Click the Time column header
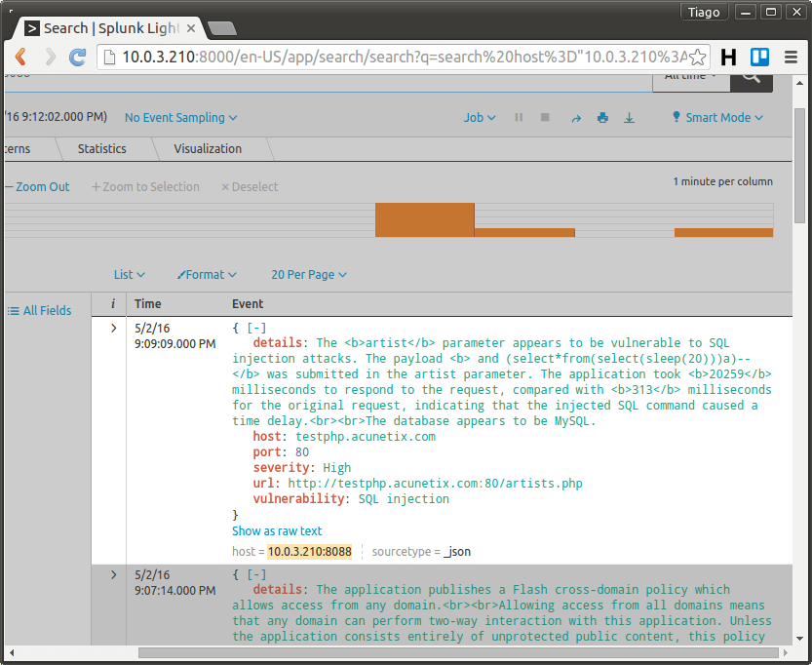 pyautogui.click(x=147, y=304)
